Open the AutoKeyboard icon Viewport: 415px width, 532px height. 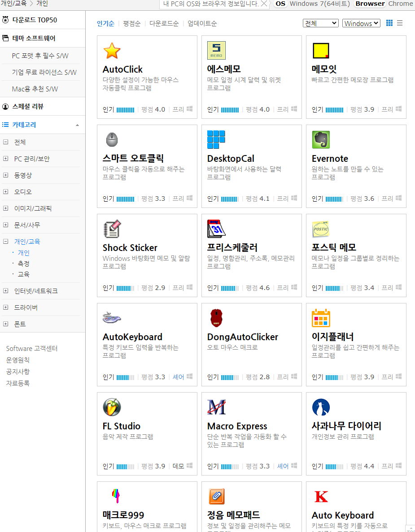[x=112, y=318]
